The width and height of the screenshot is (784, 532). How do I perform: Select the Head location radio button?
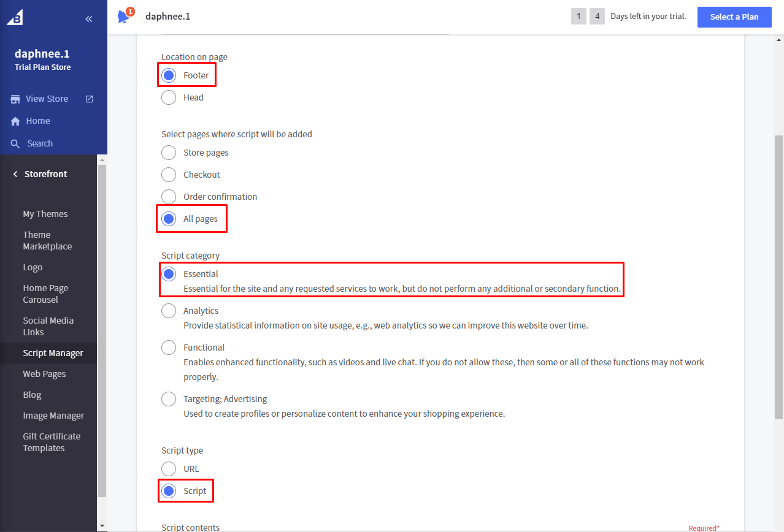click(169, 97)
